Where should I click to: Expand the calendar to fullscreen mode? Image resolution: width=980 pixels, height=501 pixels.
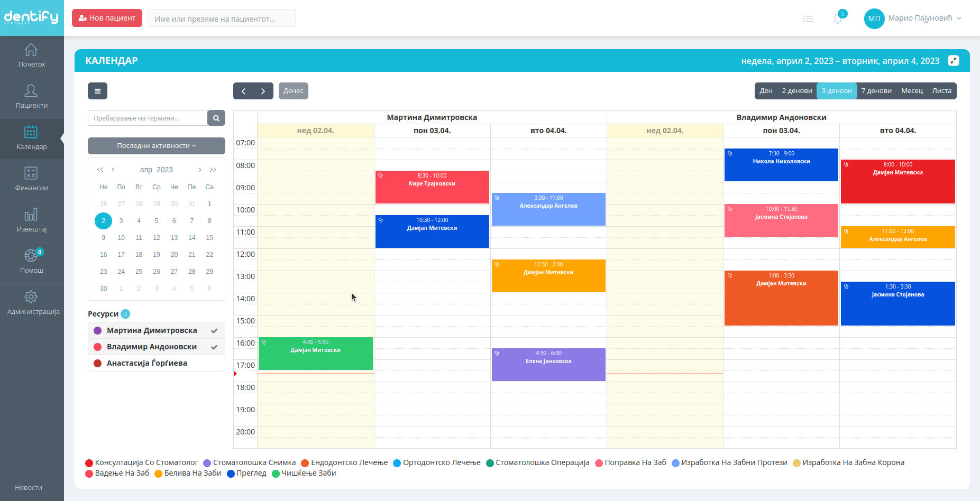pos(954,60)
